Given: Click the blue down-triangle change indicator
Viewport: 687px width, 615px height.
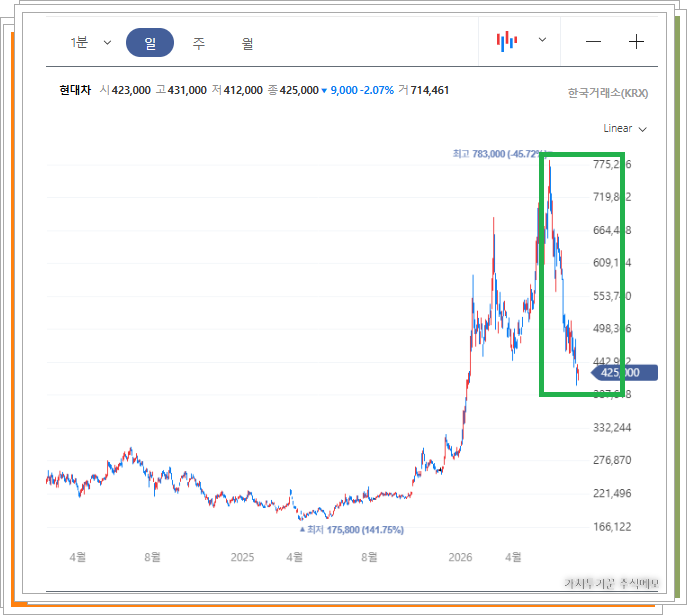Looking at the screenshot, I should 324,91.
